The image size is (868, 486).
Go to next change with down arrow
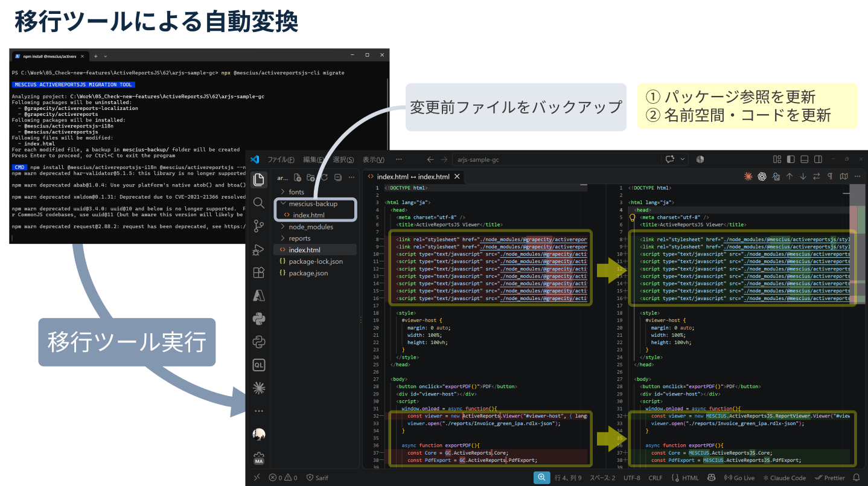click(803, 176)
